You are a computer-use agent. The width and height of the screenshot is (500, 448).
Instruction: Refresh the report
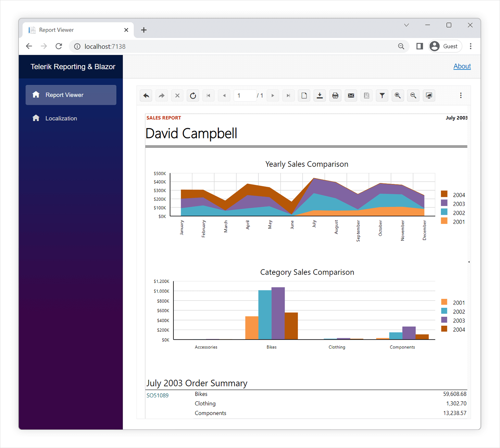(193, 95)
